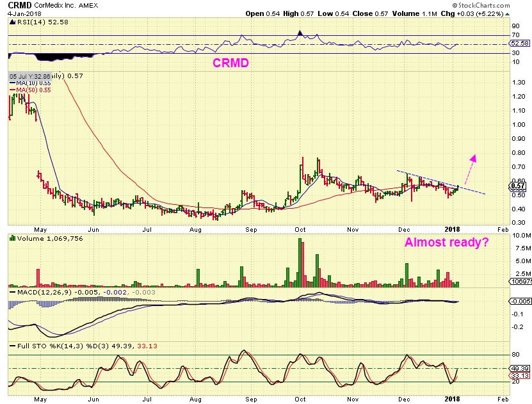Click the pink 'CRMD' annotation text
The height and width of the screenshot is (404, 532).
click(230, 63)
